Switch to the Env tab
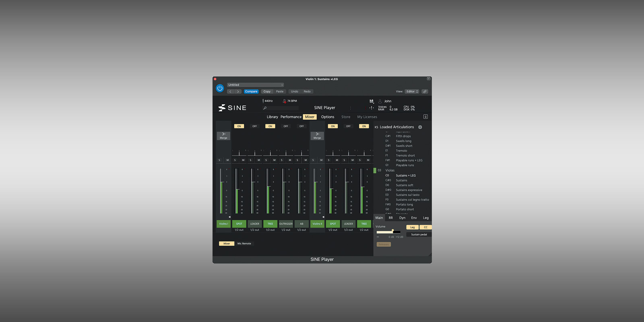The height and width of the screenshot is (322, 644). pyautogui.click(x=414, y=218)
